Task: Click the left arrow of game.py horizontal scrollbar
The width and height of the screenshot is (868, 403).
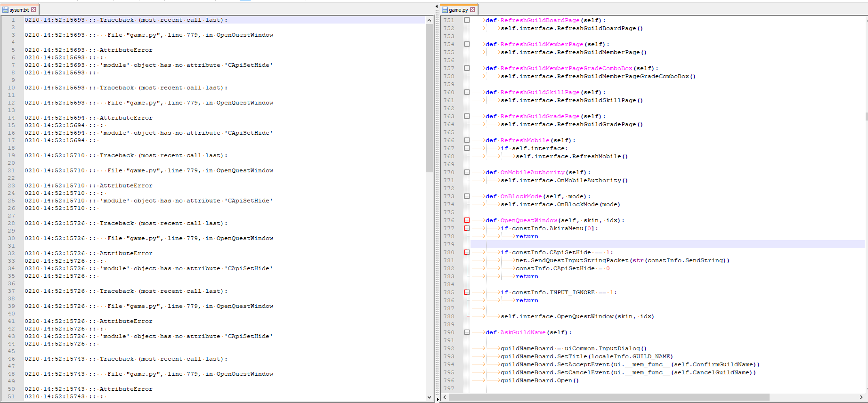Action: (445, 397)
